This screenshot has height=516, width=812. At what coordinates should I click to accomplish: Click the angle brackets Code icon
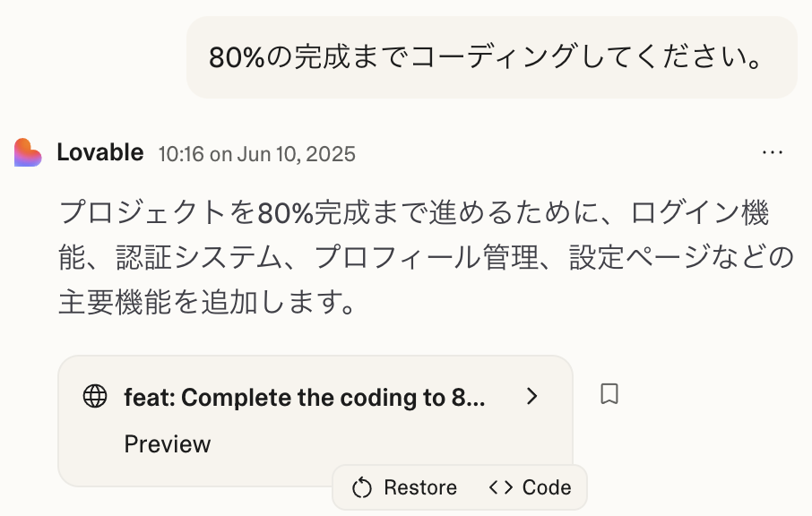click(x=501, y=487)
